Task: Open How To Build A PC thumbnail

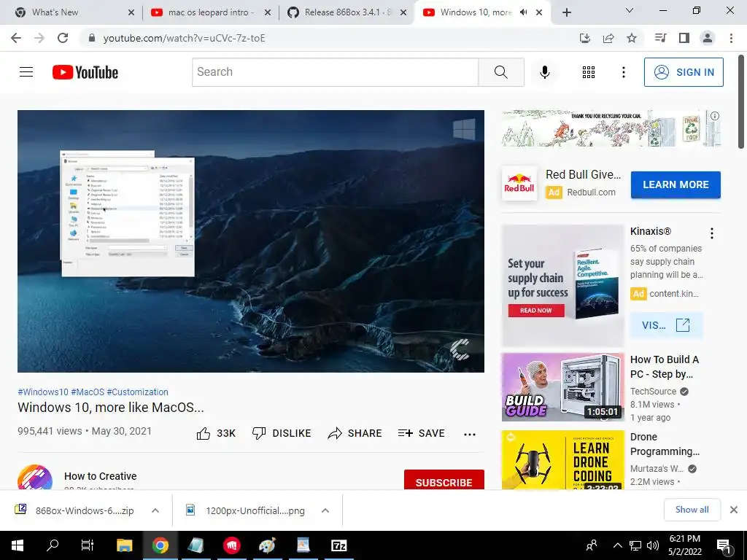Action: (562, 387)
